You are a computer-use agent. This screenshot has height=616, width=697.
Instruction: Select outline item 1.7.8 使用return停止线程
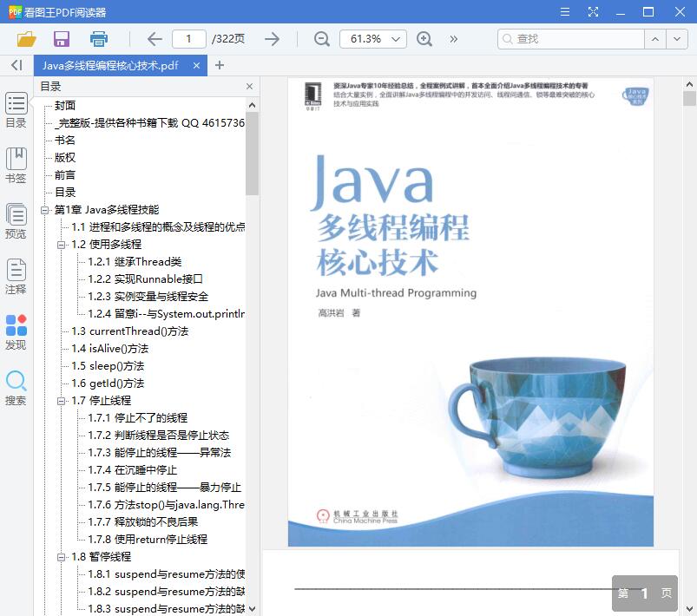[x=148, y=539]
